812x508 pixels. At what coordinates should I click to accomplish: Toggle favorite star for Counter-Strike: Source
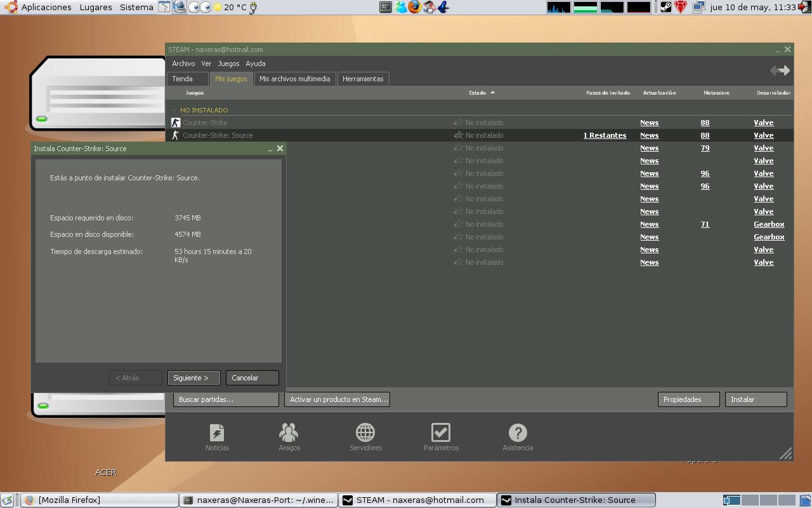[x=458, y=135]
